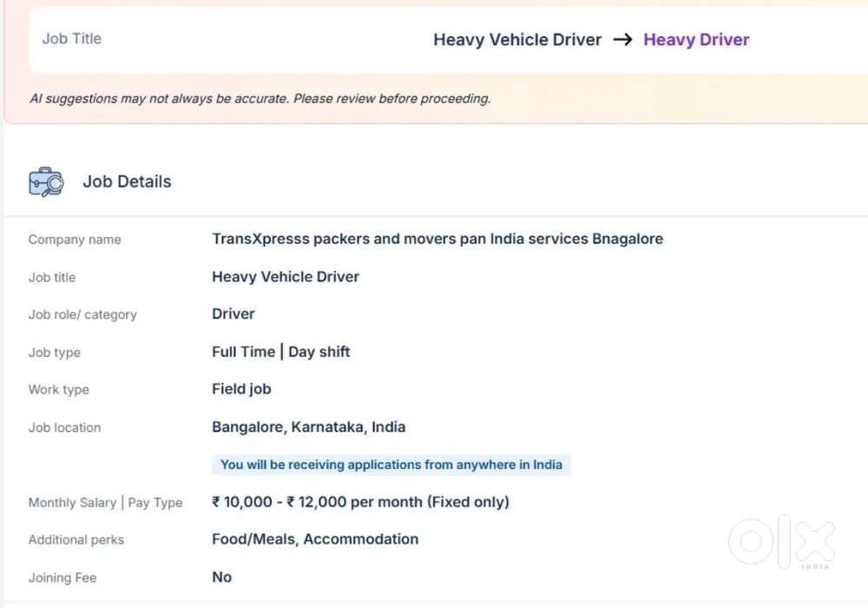868x608 pixels.
Task: Click the ₹10,000 - ₹12,000 salary value
Action: point(360,502)
